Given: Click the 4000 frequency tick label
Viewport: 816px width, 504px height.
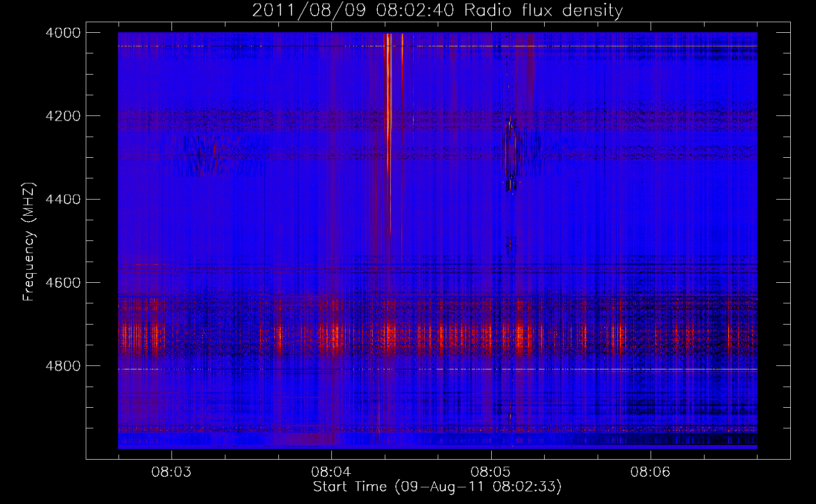Looking at the screenshot, I should click(63, 33).
